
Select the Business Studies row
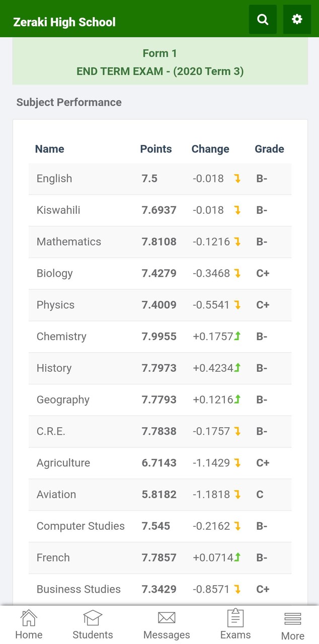tap(160, 589)
